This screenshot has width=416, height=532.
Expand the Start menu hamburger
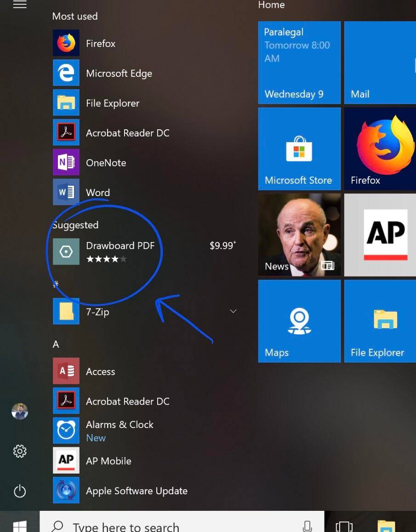click(x=20, y=5)
